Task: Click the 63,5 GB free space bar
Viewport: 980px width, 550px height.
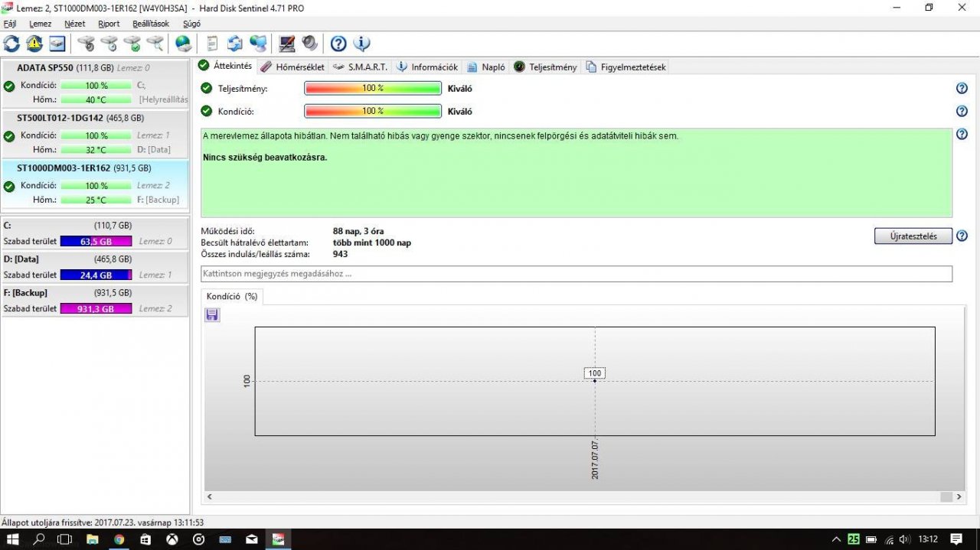Action: [96, 242]
